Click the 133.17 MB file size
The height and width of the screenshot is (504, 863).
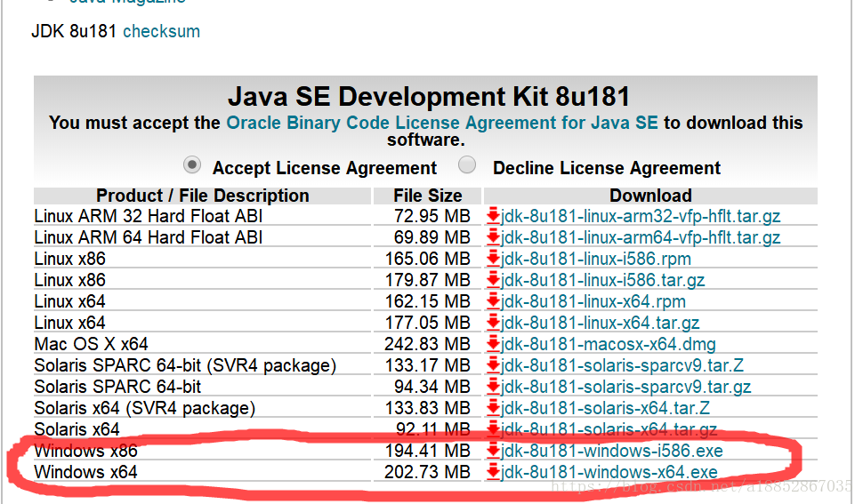point(428,365)
